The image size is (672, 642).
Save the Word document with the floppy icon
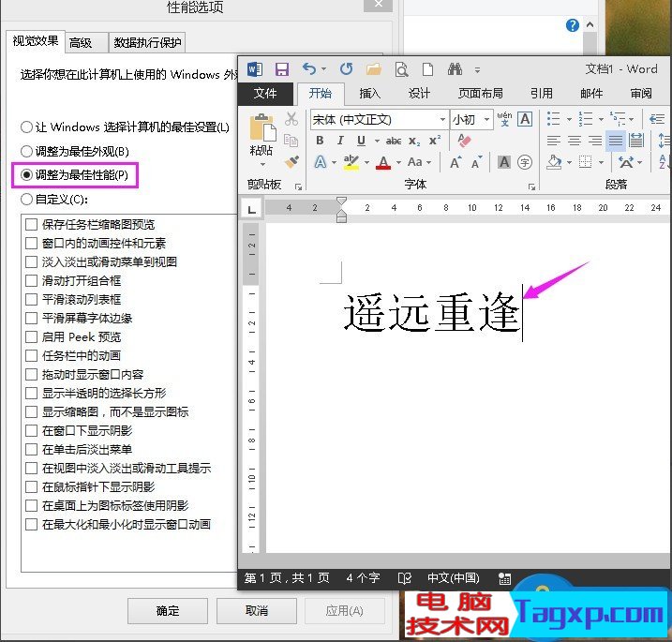pyautogui.click(x=281, y=69)
